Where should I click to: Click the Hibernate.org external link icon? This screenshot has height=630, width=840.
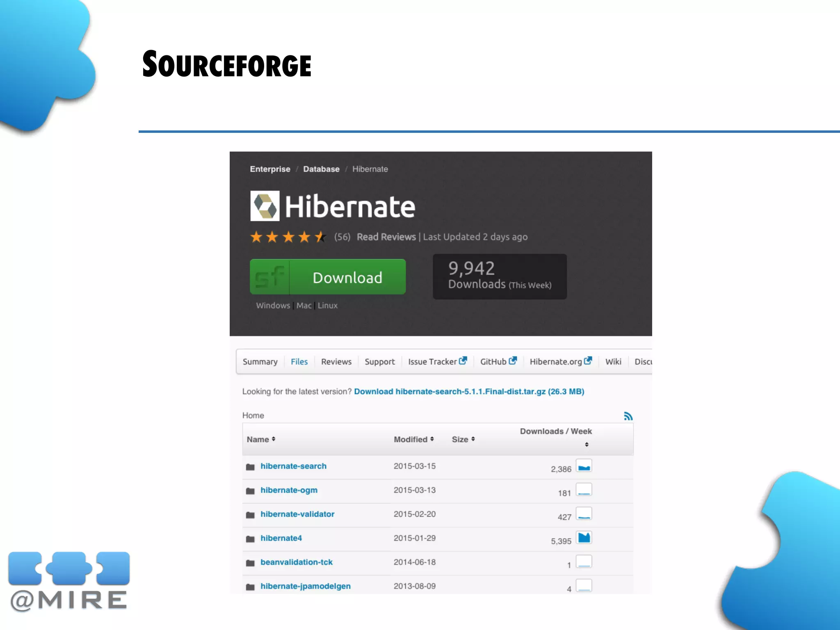588,361
